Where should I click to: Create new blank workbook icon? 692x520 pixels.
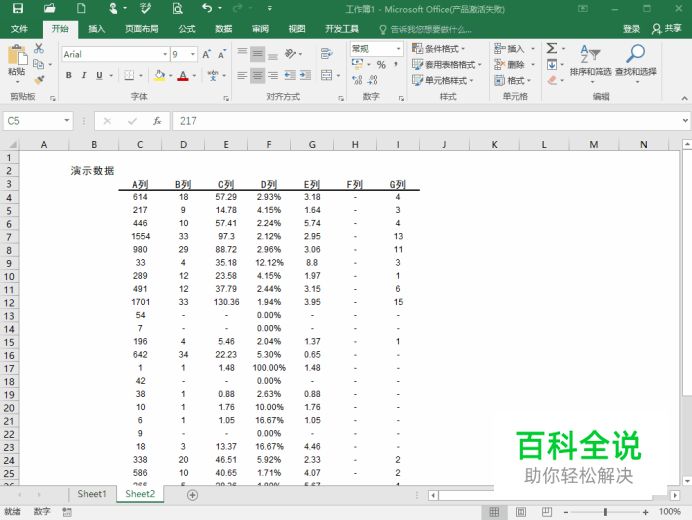[81, 8]
